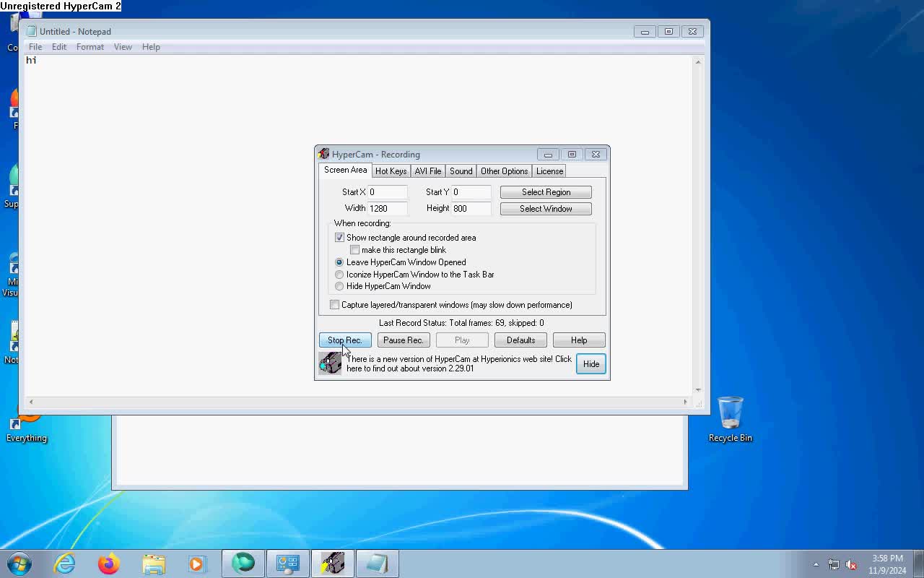The width and height of the screenshot is (924, 578).
Task: Switch to HyperCam taskbar button
Action: (332, 564)
